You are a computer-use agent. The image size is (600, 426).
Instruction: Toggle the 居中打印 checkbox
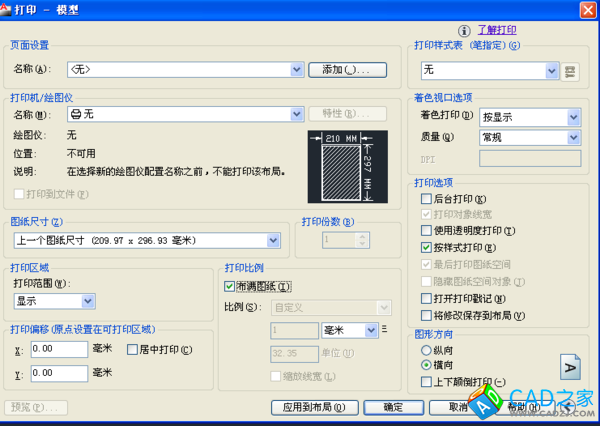[132, 349]
